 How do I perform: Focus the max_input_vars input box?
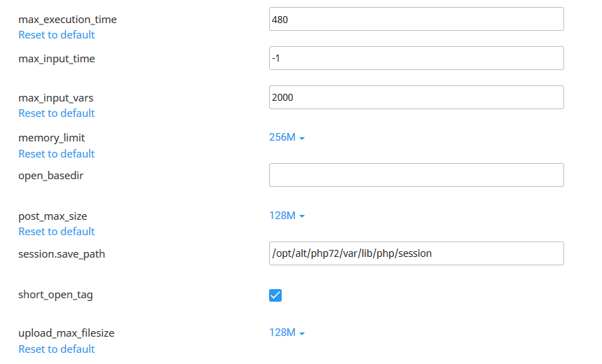point(416,98)
